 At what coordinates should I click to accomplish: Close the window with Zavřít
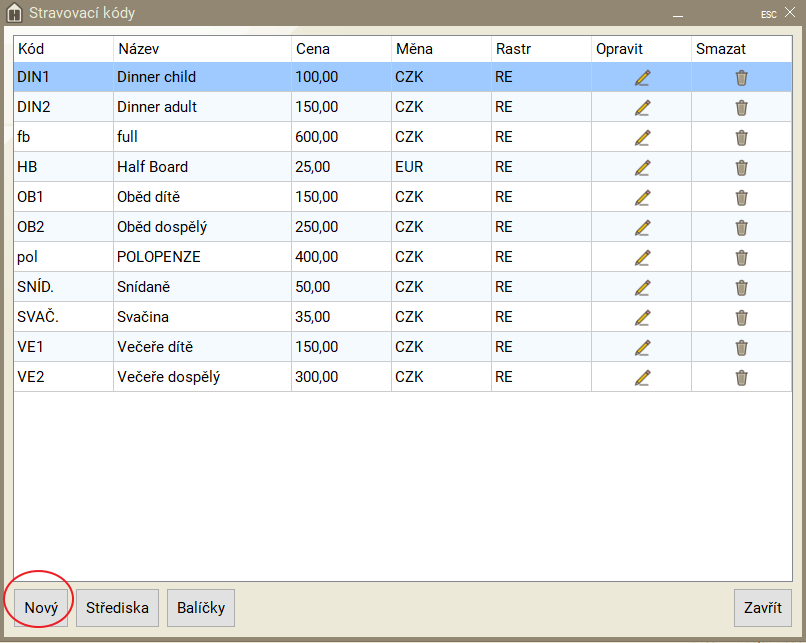(762, 608)
